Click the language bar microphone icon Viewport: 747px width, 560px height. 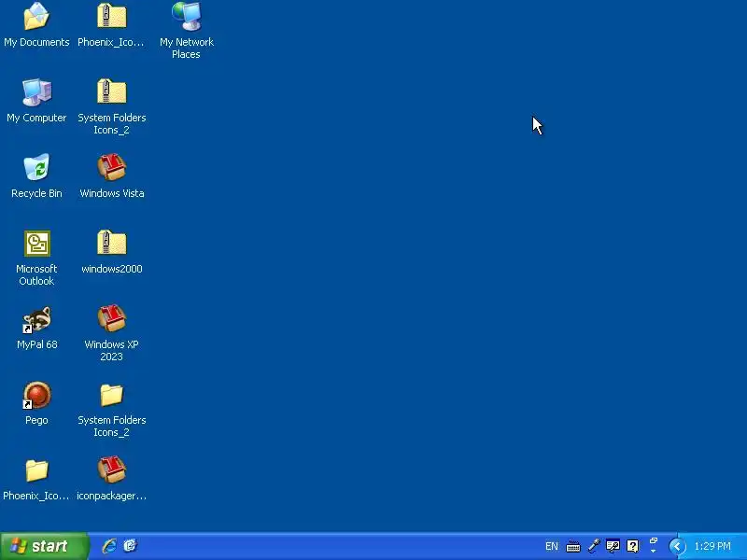(594, 546)
